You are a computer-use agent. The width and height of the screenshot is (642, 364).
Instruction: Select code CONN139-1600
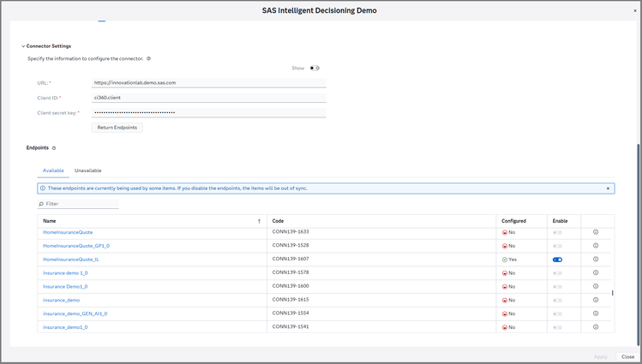tap(291, 286)
